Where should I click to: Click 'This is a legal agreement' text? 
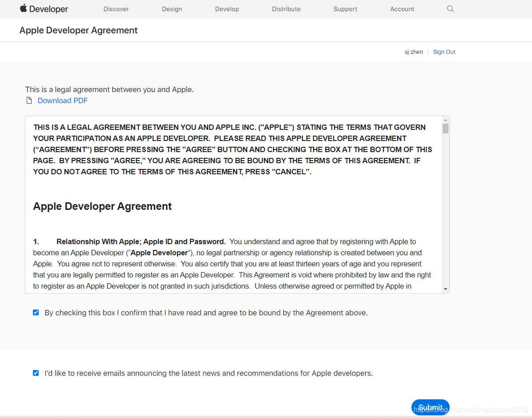[109, 89]
